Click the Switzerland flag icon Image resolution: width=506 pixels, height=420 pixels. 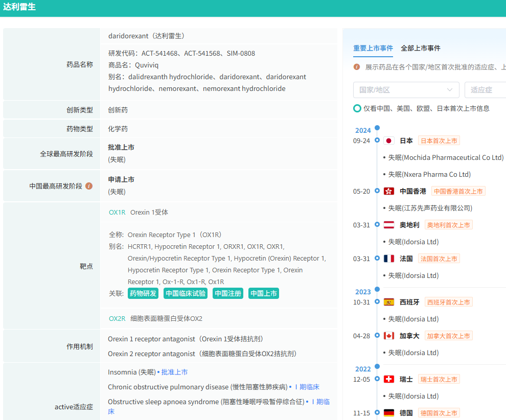tap(389, 379)
